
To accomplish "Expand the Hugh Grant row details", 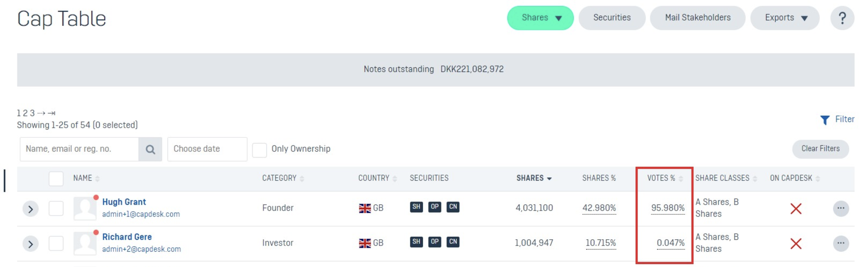I will tap(30, 209).
